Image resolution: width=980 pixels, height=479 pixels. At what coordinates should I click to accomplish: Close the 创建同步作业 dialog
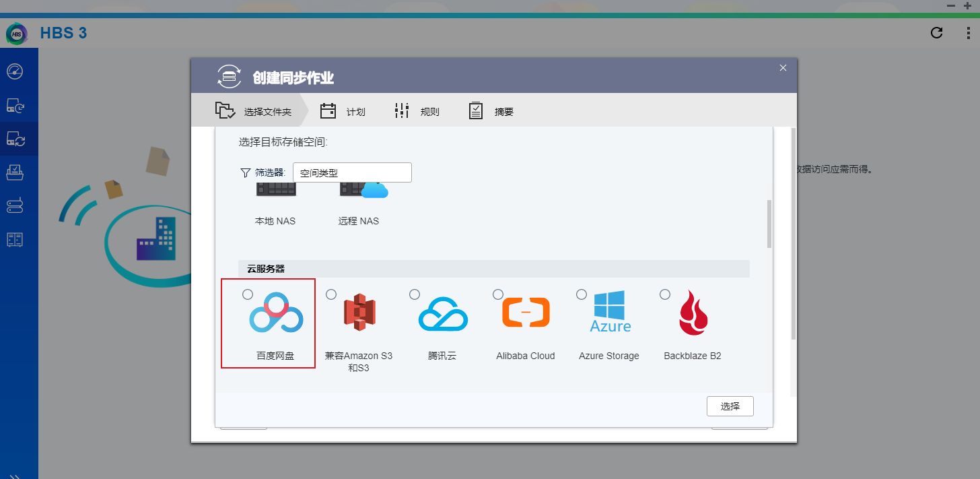(783, 68)
